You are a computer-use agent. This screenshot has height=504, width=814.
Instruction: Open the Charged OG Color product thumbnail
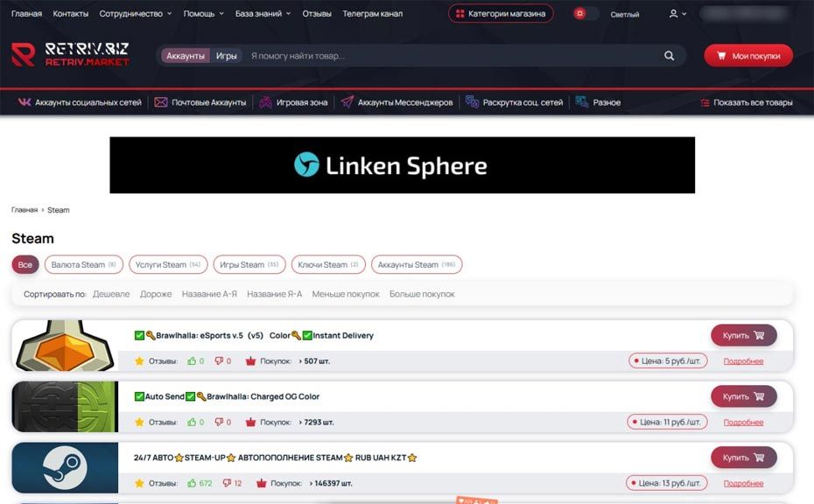click(65, 406)
